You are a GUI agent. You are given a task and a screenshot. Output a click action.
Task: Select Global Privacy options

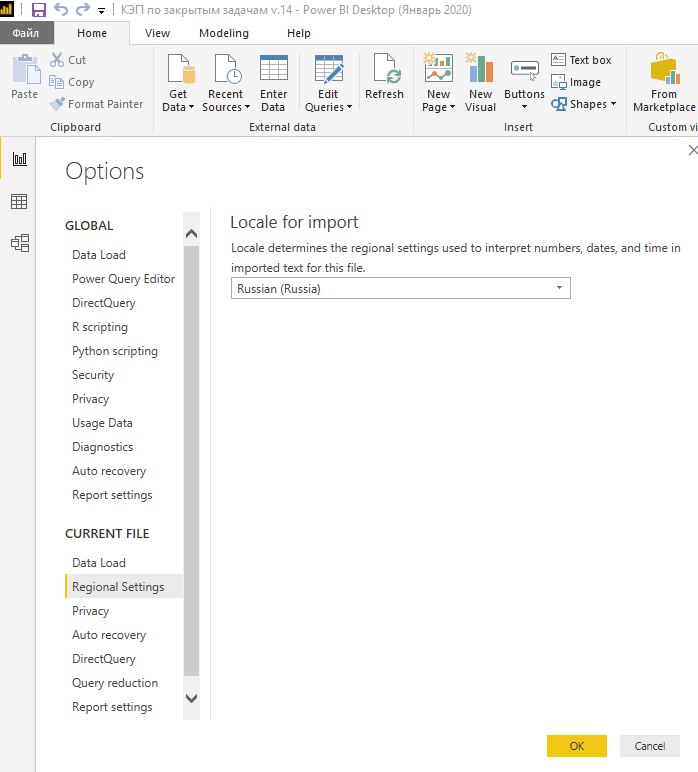click(91, 399)
